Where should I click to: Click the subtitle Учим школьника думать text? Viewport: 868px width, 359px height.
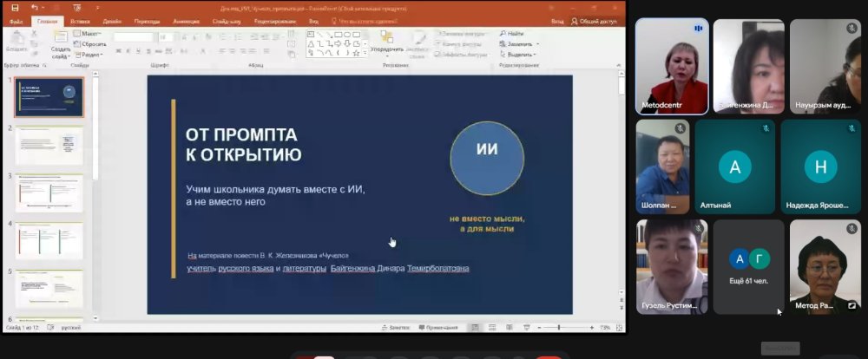276,195
